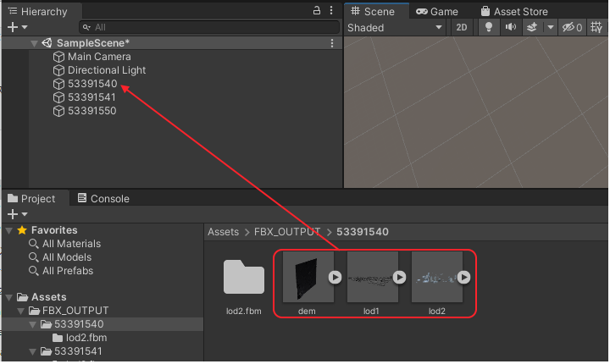
Task: Select Directional Light in the Hierarchy
Action: pos(107,70)
